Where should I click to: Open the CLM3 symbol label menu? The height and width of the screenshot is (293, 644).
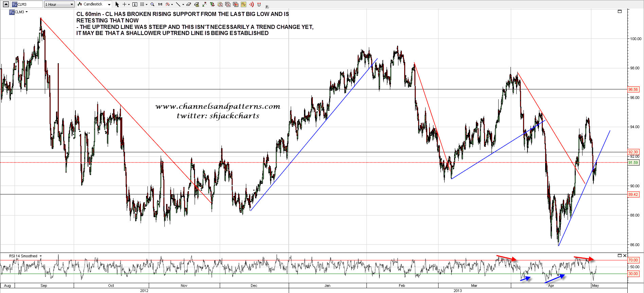click(x=26, y=12)
